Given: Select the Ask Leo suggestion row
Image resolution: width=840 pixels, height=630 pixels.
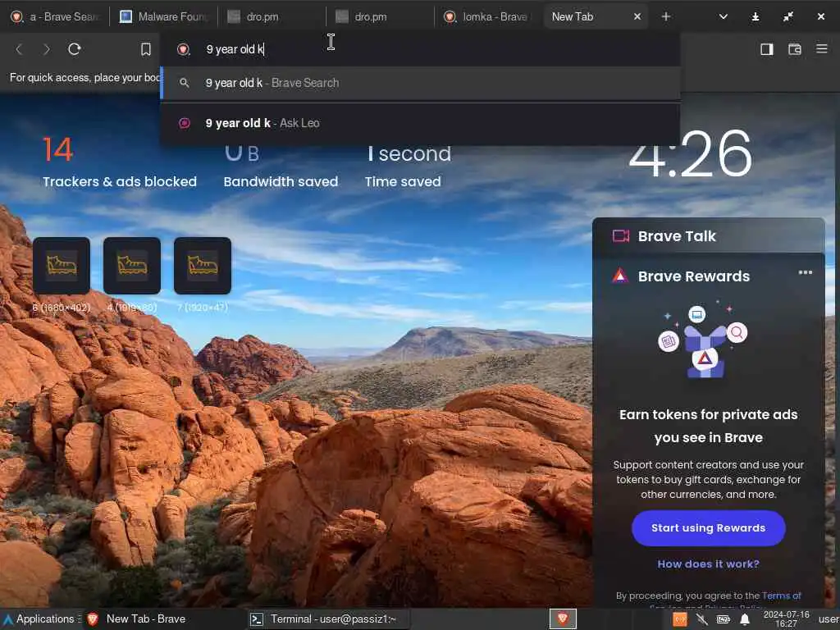Looking at the screenshot, I should coord(421,123).
